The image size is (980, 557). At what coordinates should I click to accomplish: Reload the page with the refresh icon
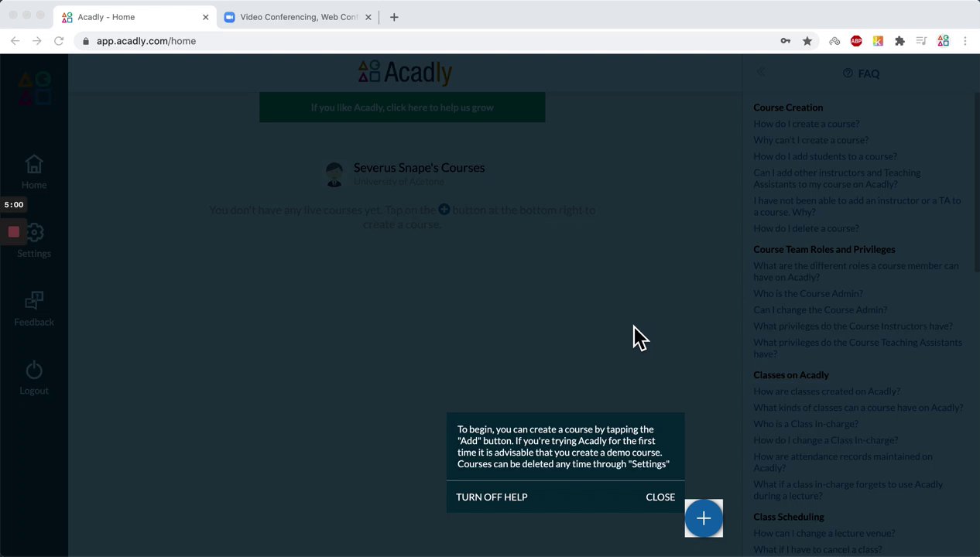[59, 41]
